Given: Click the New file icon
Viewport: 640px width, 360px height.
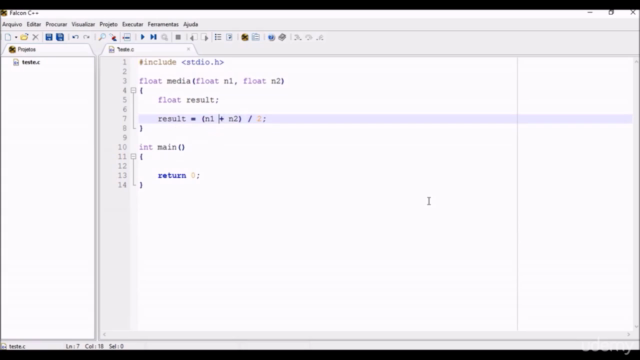Looking at the screenshot, I should click(8, 37).
